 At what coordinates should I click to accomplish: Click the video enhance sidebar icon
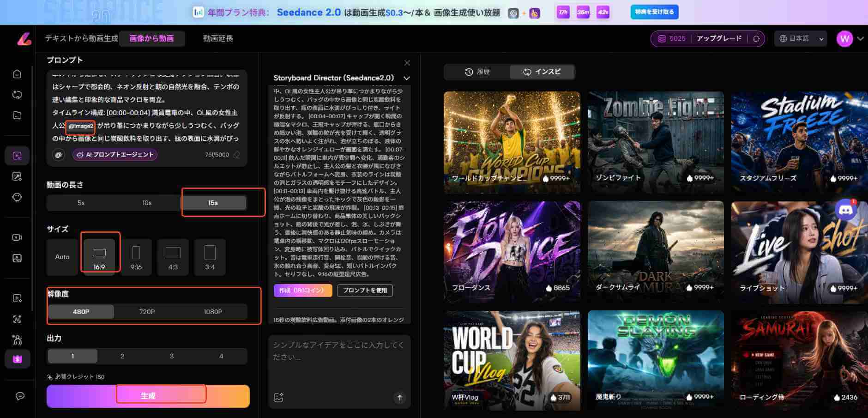[x=17, y=298]
